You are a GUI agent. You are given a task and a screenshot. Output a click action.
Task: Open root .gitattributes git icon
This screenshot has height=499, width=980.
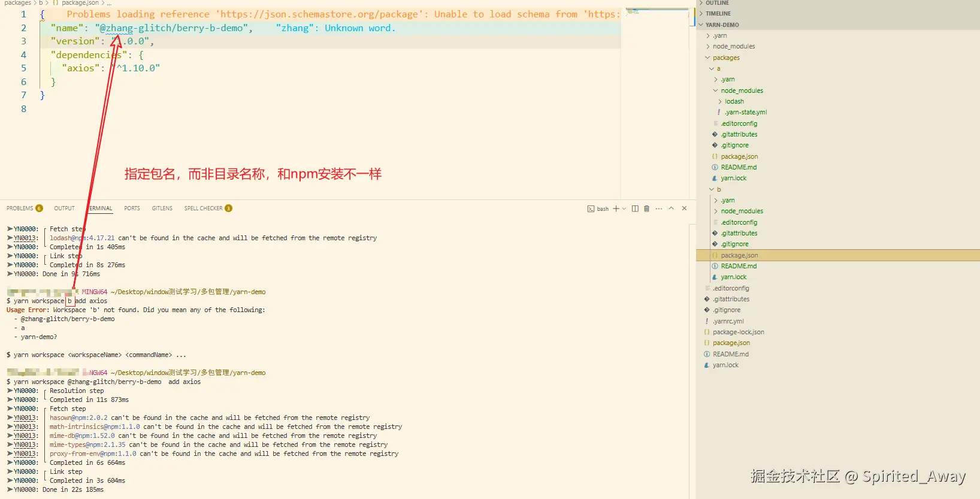tap(707, 300)
